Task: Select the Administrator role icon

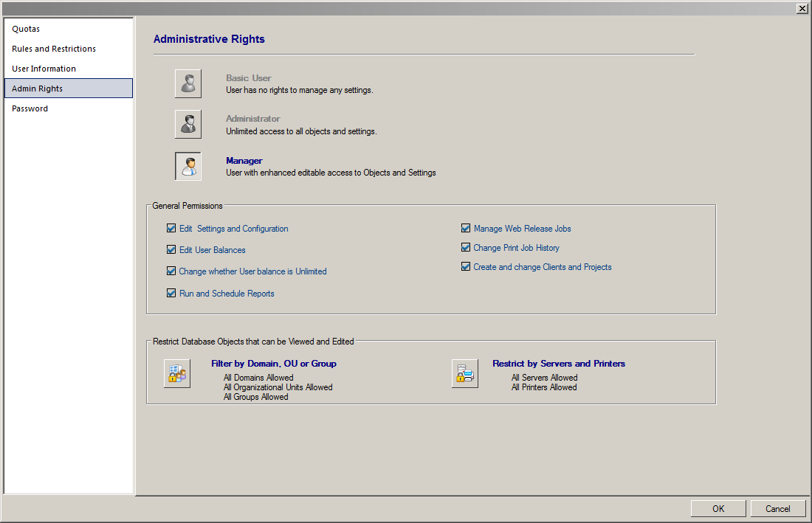Action: point(188,124)
